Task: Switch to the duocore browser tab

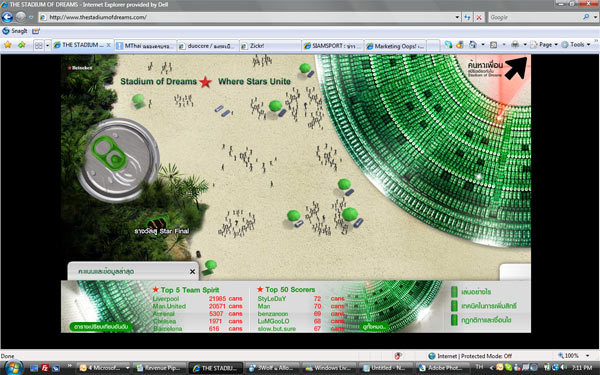Action: pos(208,46)
